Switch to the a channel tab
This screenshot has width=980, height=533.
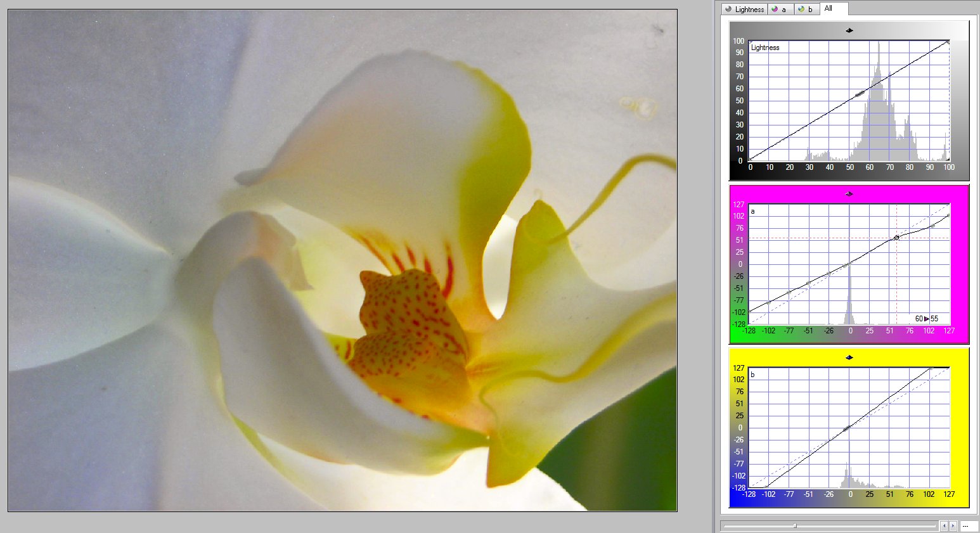pyautogui.click(x=780, y=10)
